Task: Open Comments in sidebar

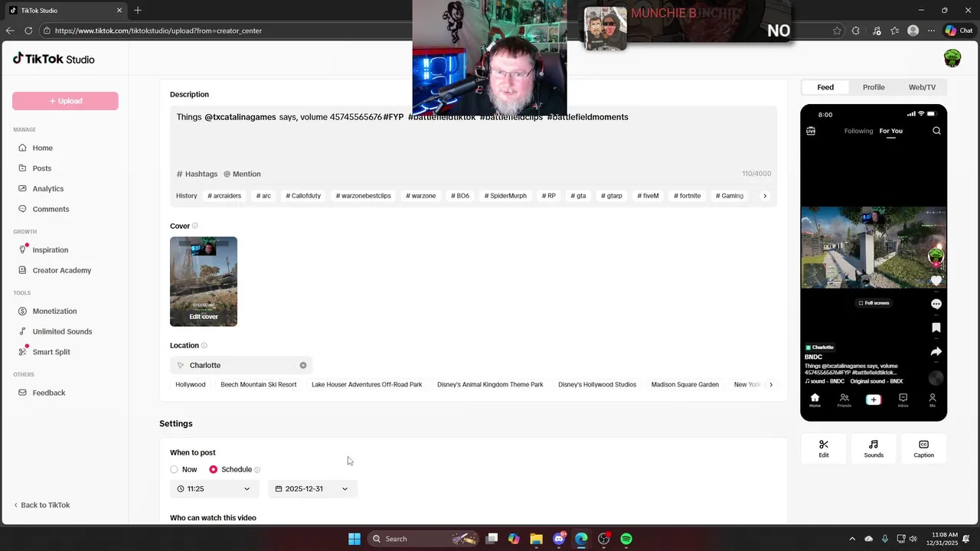Action: pos(51,209)
